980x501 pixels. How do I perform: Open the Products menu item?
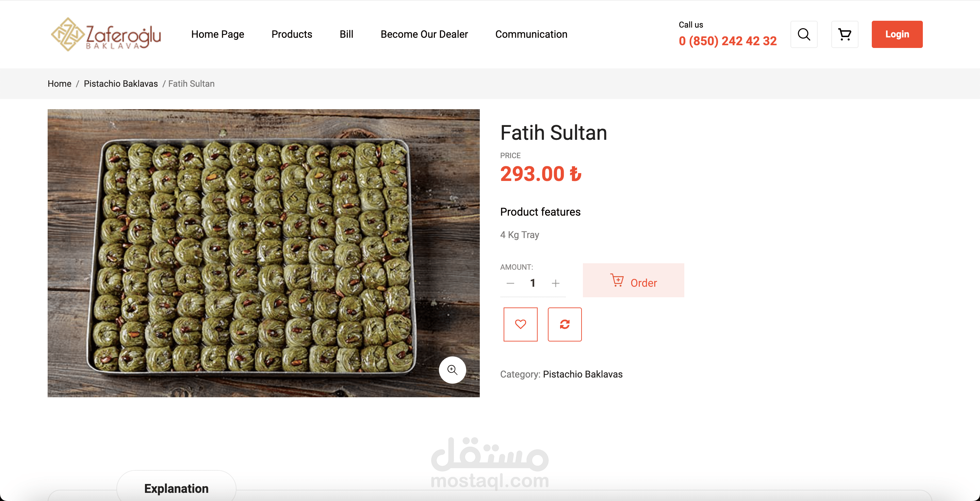(x=291, y=34)
